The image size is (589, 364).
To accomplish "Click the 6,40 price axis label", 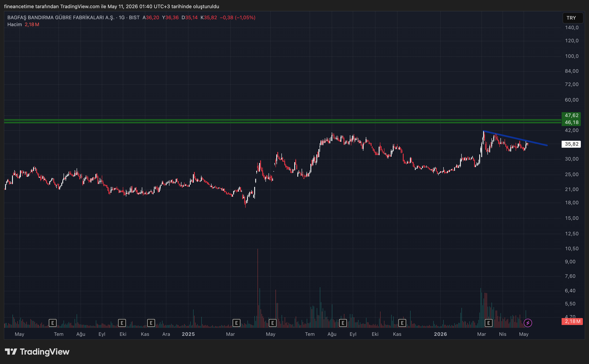I will pyautogui.click(x=570, y=291).
